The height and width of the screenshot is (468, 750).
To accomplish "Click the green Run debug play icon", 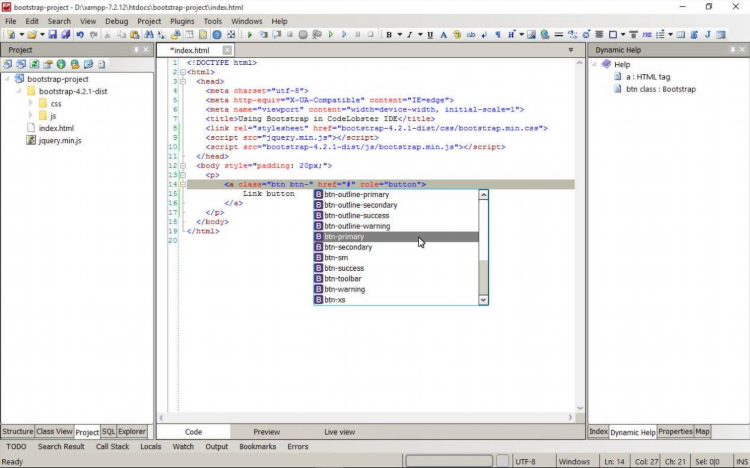I will pyautogui.click(x=250, y=34).
